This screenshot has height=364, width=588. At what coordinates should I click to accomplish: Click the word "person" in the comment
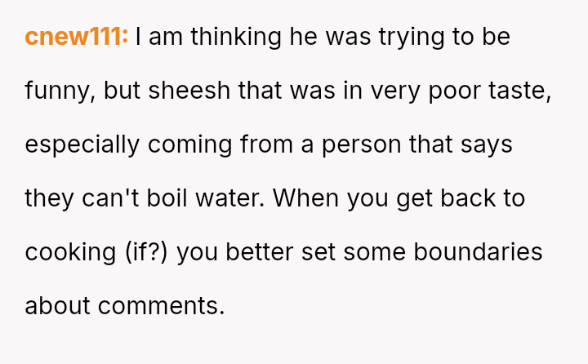[x=362, y=146]
